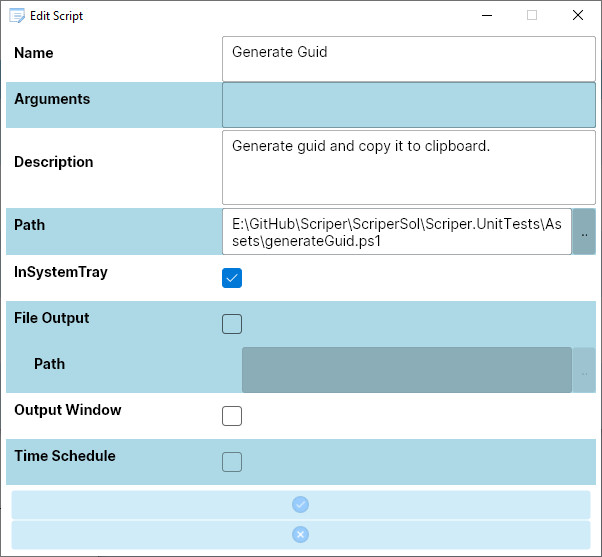This screenshot has width=602, height=557.
Task: Minimize the Edit Script window
Action: coord(487,15)
